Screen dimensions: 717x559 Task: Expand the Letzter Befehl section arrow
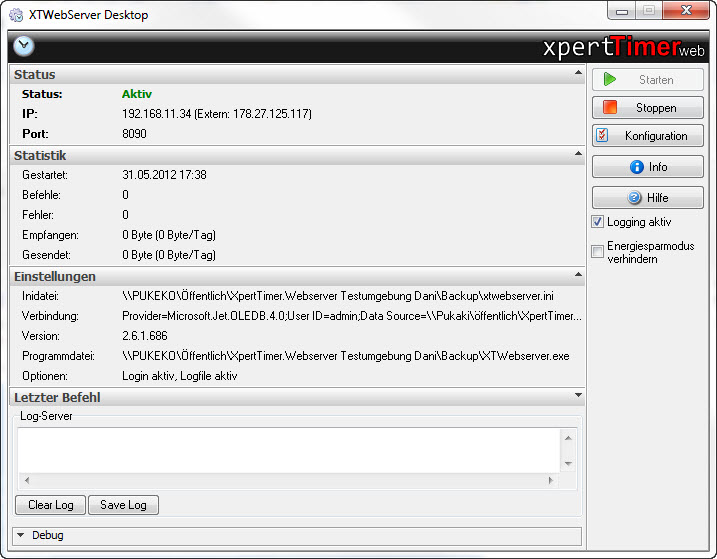click(578, 395)
